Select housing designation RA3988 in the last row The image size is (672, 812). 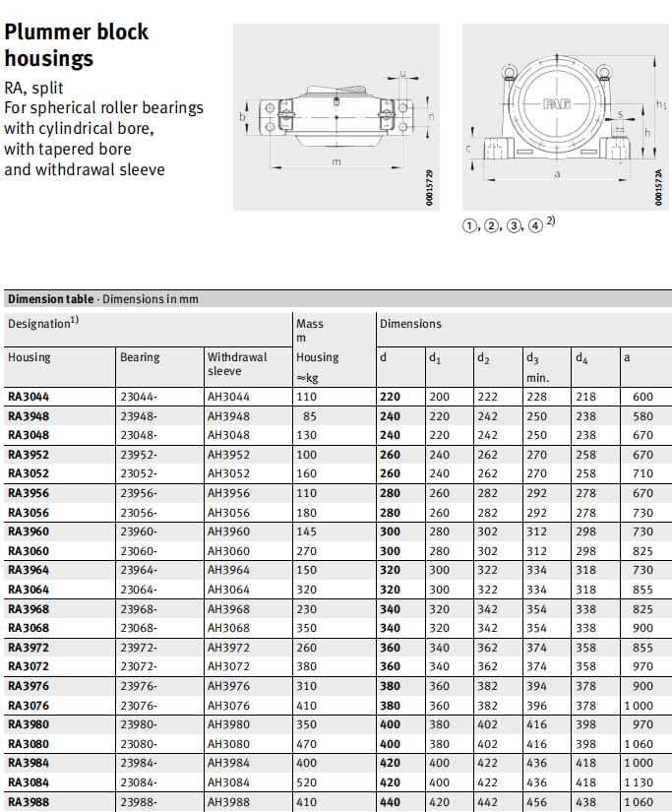coord(29,802)
